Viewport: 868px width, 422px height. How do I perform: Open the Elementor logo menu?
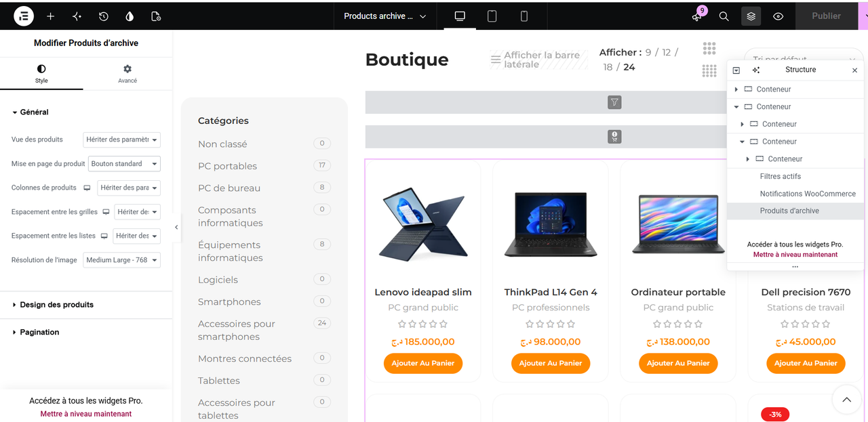point(24,16)
